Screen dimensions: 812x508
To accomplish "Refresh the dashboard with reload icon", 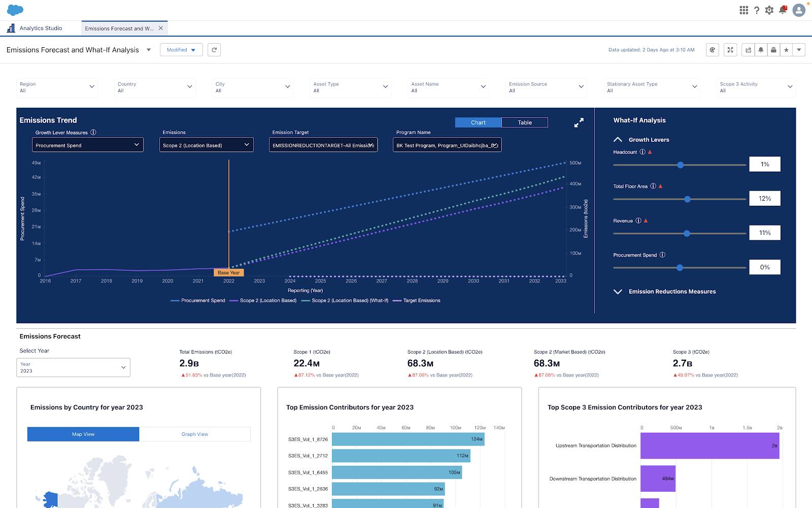I will [x=214, y=50].
